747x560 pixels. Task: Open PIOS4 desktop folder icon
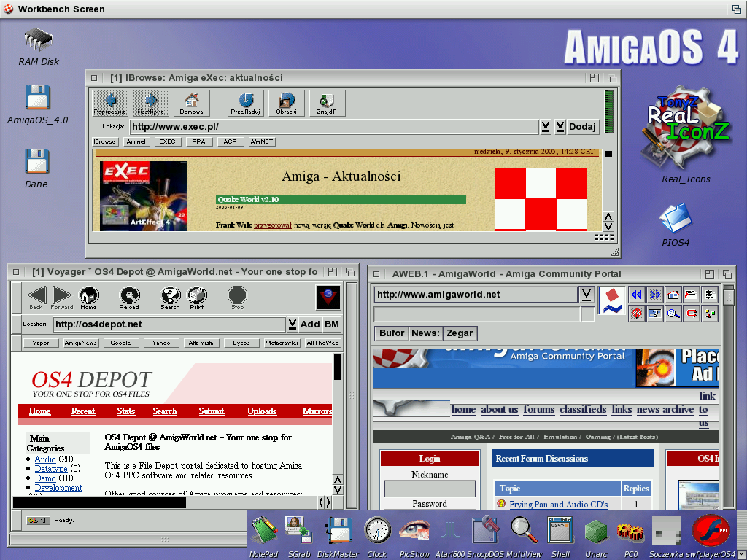pyautogui.click(x=676, y=225)
